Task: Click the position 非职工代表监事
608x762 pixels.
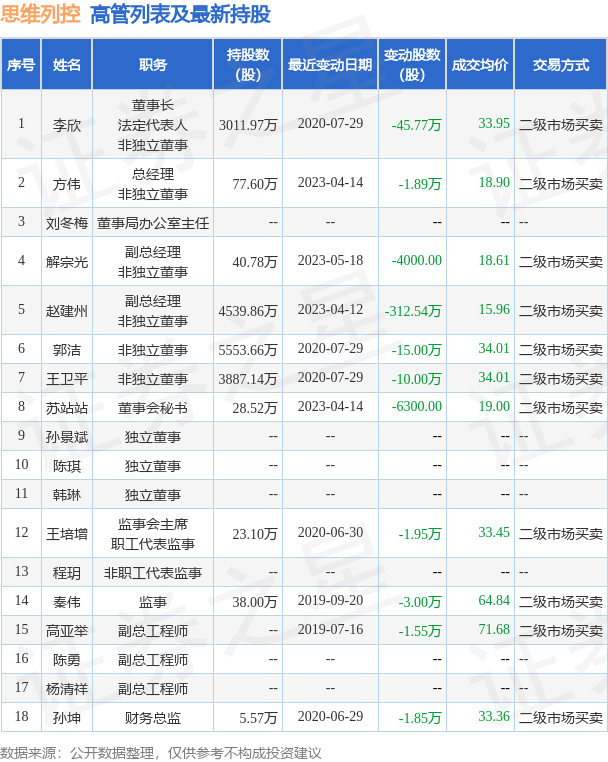Action: coord(153,573)
